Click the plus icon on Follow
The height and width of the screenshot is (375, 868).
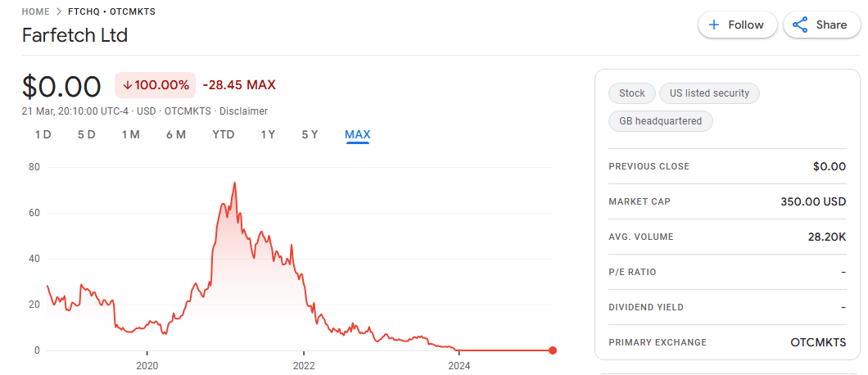714,25
